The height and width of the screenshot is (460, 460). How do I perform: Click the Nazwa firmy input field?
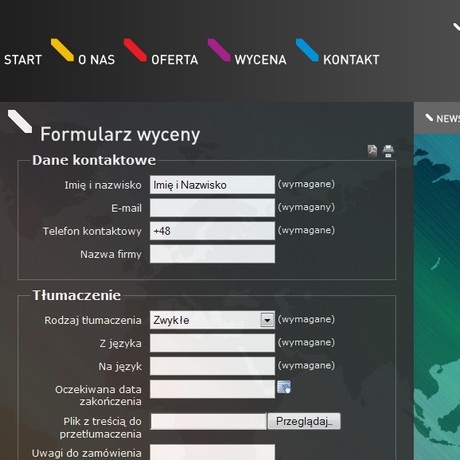tap(212, 254)
